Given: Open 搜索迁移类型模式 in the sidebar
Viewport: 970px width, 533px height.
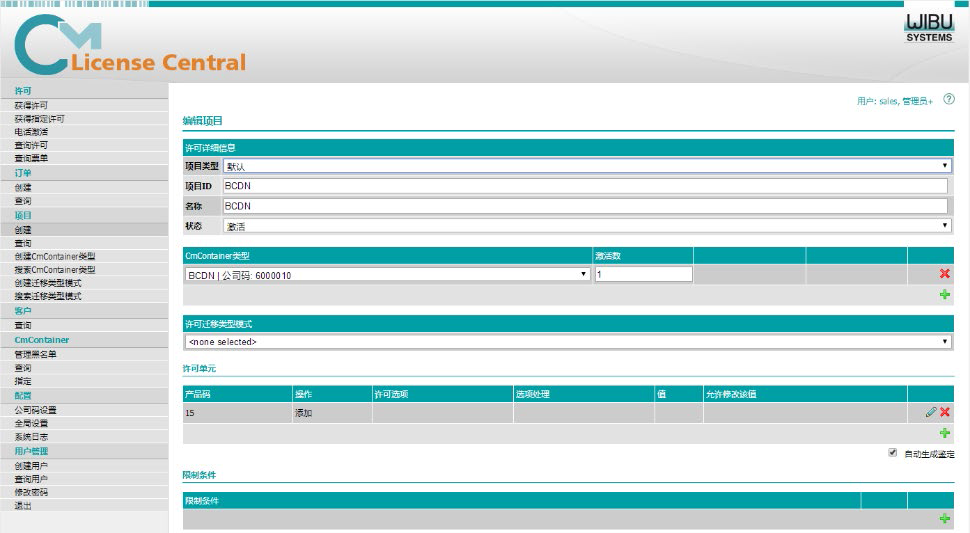Looking at the screenshot, I should (48, 296).
